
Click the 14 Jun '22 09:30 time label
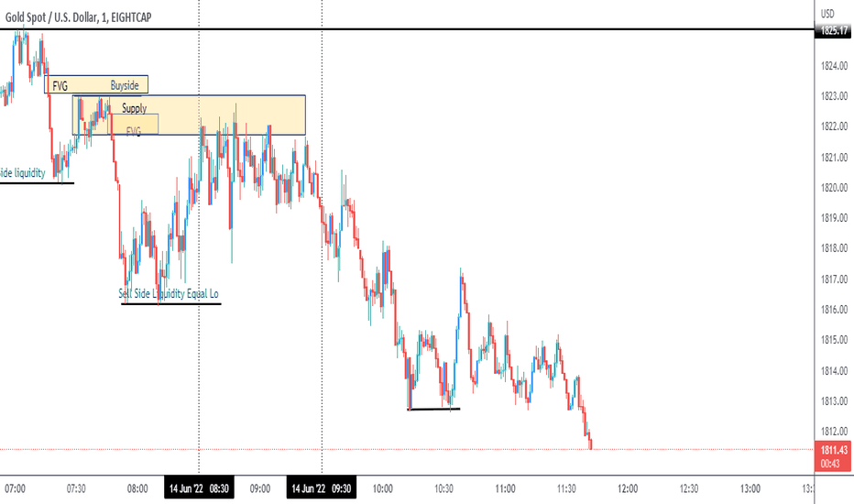pos(322,488)
